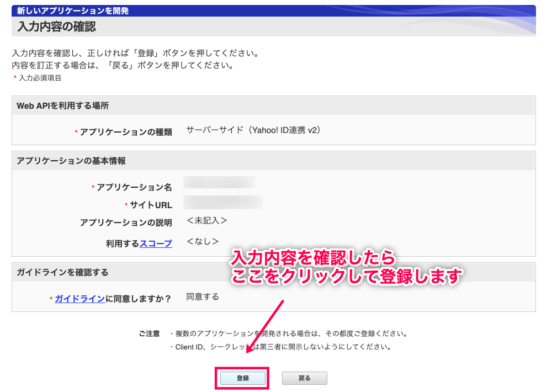Click the blurred application name value
The height and width of the screenshot is (392, 552).
[x=219, y=182]
